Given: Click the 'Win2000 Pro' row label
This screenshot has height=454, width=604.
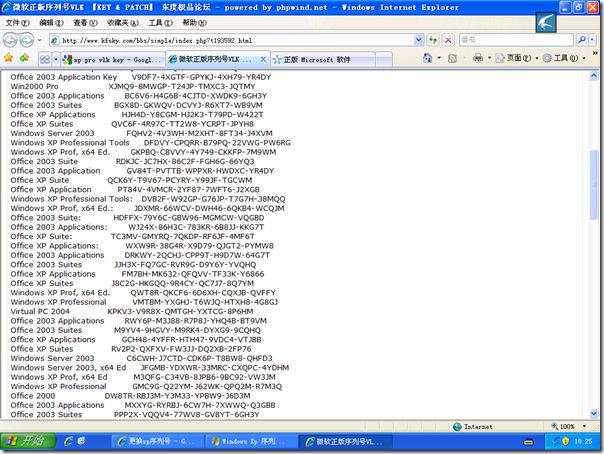Looking at the screenshot, I should pyautogui.click(x=35, y=86).
